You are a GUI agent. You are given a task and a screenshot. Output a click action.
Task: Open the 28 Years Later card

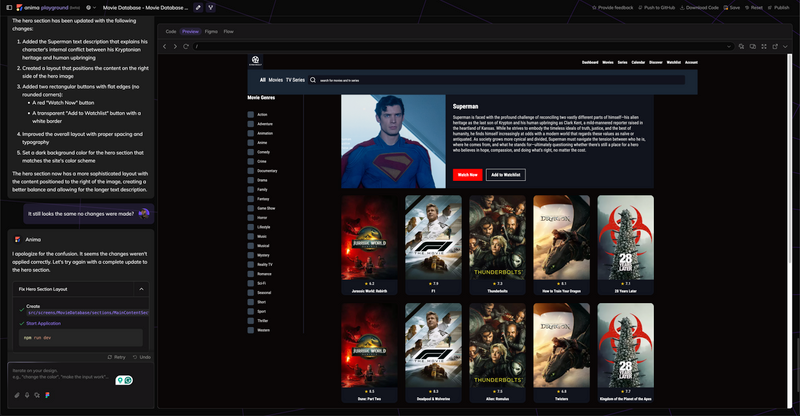point(626,245)
